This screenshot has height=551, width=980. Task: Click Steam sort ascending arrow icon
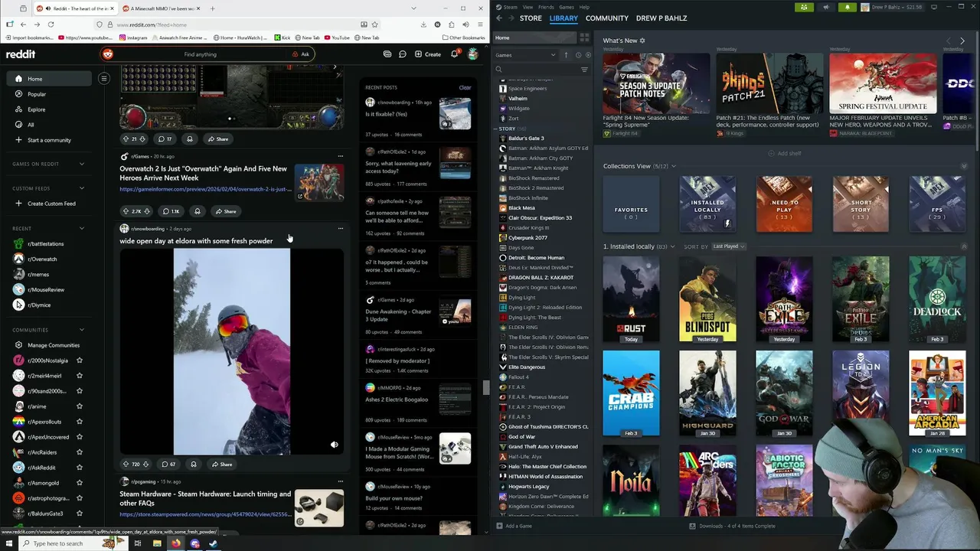point(567,55)
